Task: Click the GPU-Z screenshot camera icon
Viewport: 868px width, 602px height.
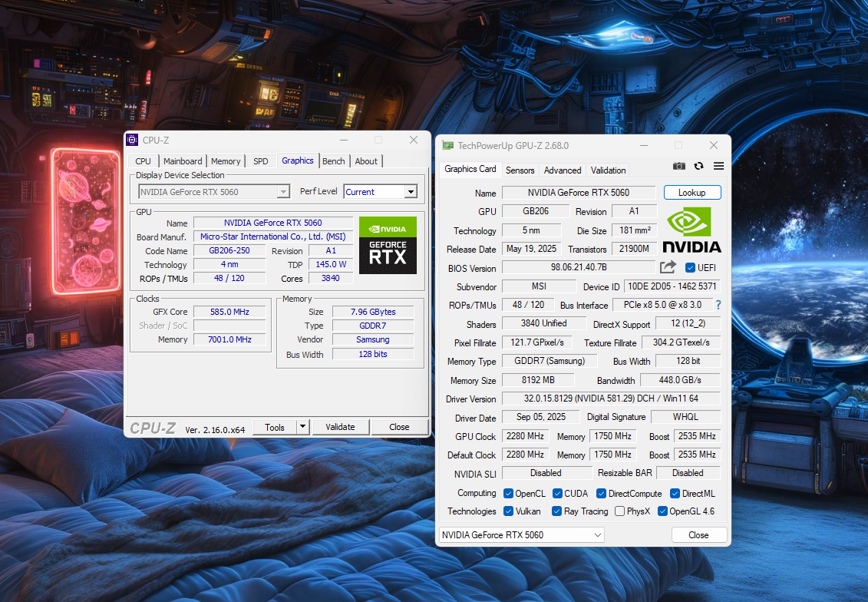Action: coord(679,166)
